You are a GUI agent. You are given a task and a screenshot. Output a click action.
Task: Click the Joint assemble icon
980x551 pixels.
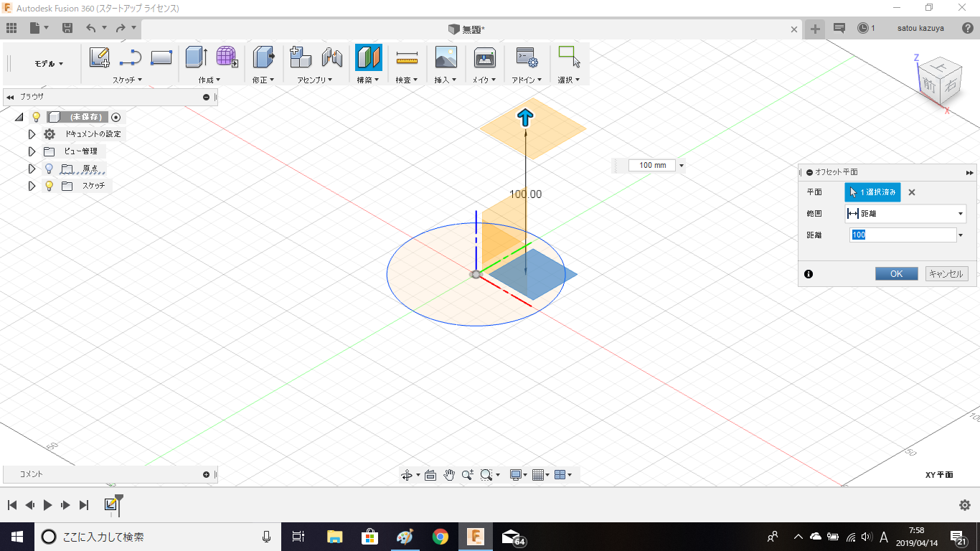(331, 57)
